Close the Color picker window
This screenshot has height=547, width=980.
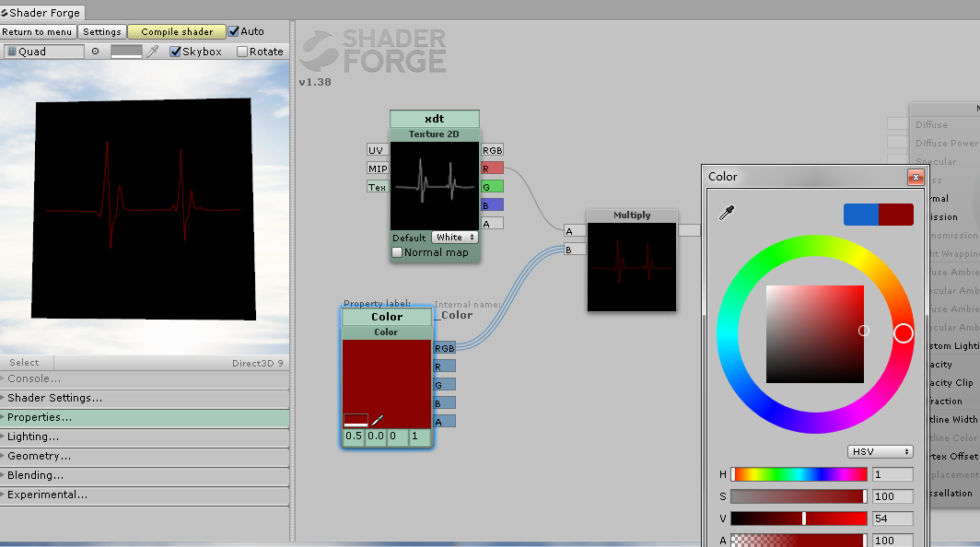(x=916, y=178)
